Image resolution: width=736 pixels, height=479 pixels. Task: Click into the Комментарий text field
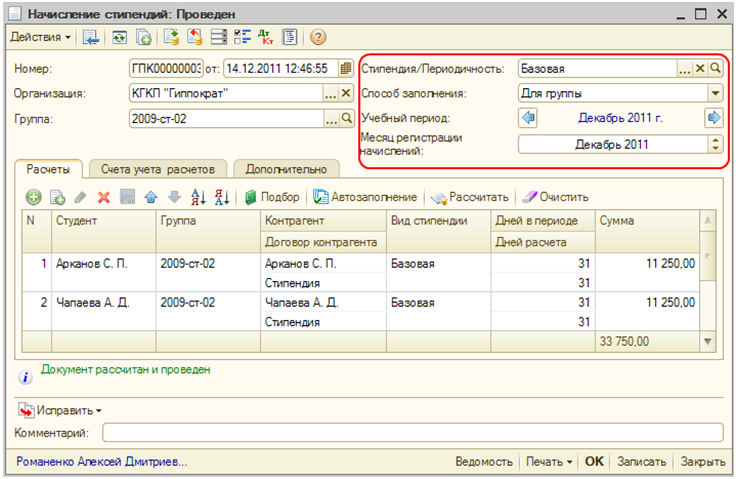(412, 433)
